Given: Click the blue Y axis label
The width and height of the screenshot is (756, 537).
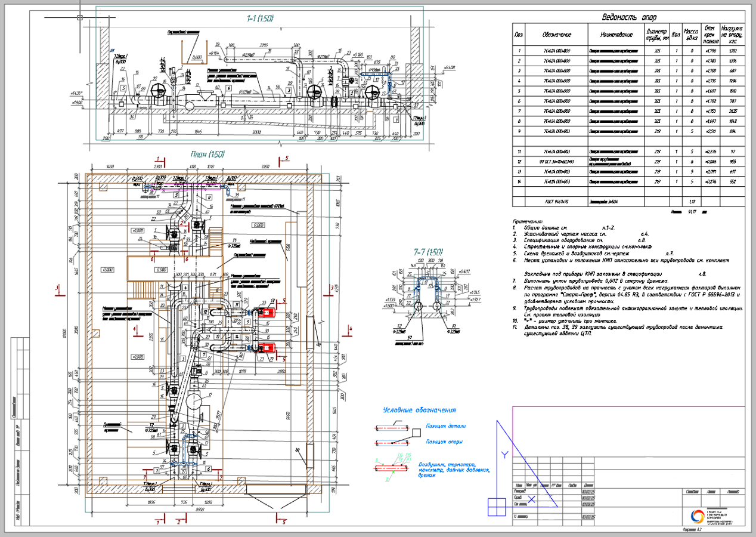Looking at the screenshot, I should [x=505, y=454].
